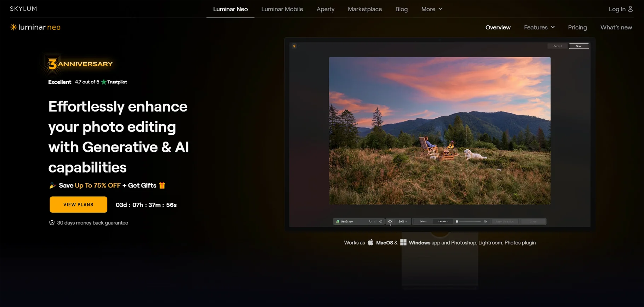Viewport: 644px width, 307px height.
Task: Click the Skylum logo in the top bar
Action: pos(23,9)
